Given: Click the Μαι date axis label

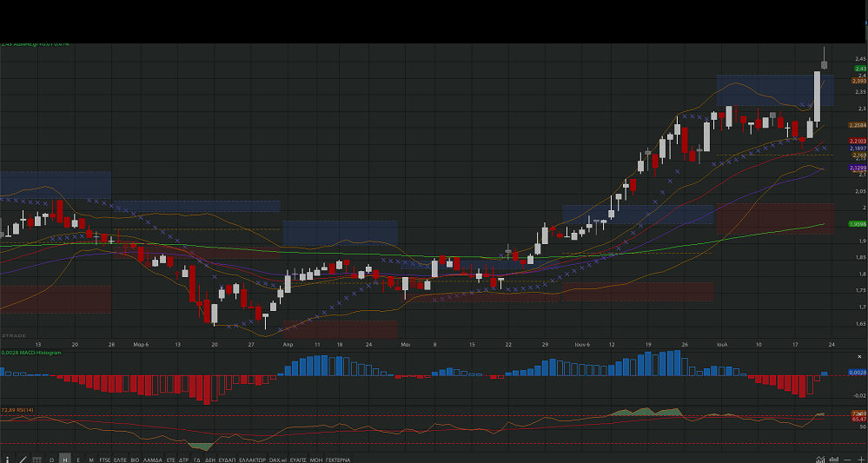Looking at the screenshot, I should (405, 344).
